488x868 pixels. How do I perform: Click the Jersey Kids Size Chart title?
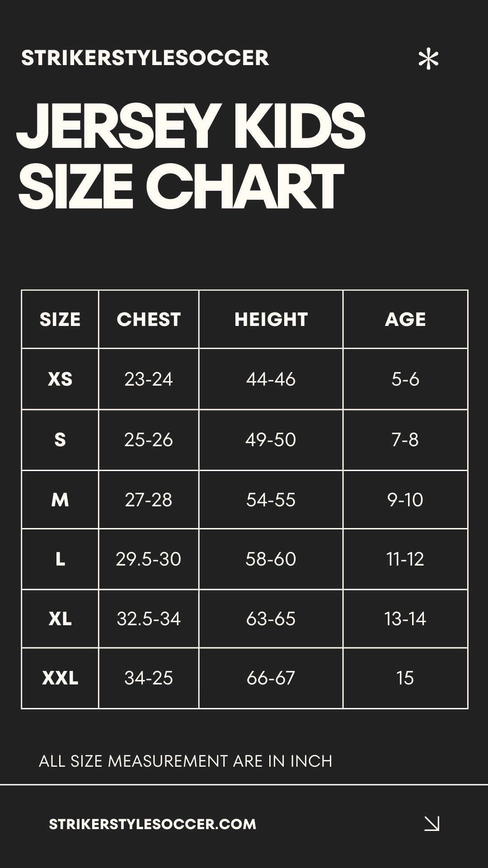tap(191, 156)
